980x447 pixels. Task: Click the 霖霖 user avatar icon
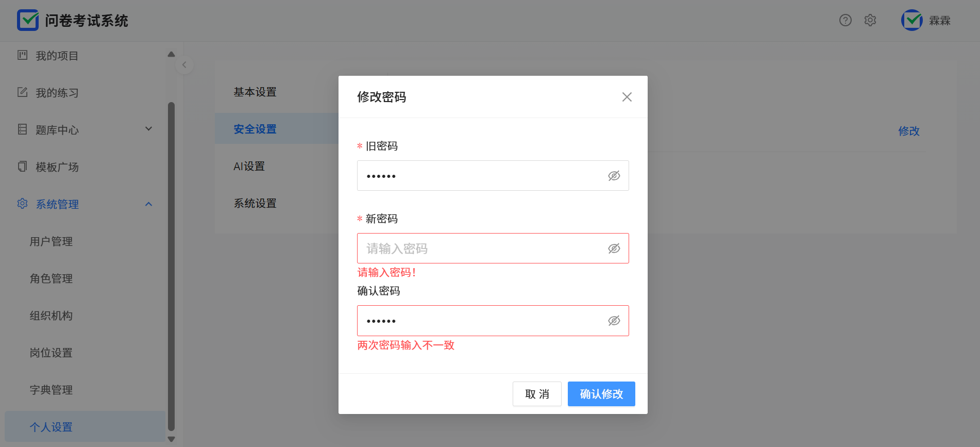click(x=912, y=20)
